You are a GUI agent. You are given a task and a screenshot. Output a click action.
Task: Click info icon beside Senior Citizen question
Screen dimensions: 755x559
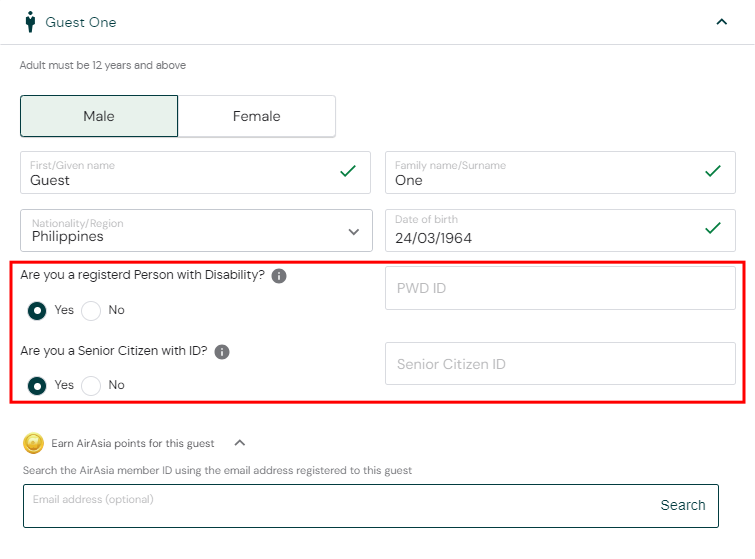point(222,352)
